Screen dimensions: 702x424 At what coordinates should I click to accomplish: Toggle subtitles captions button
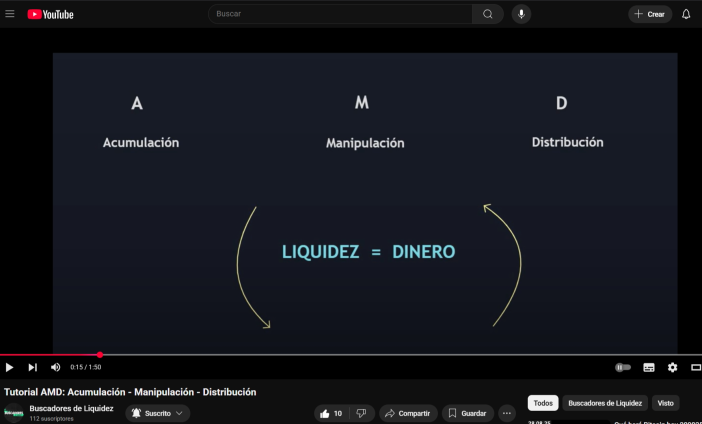[649, 368]
